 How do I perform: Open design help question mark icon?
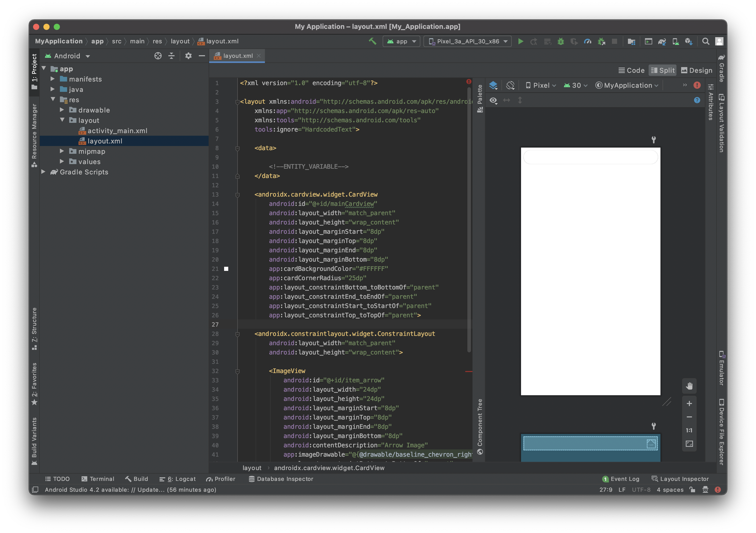point(697,100)
